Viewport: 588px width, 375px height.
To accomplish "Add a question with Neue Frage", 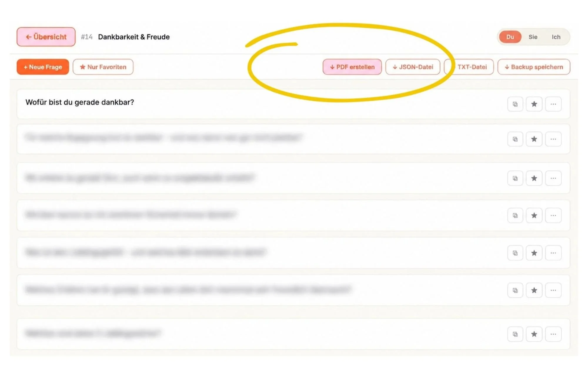I will 43,67.
